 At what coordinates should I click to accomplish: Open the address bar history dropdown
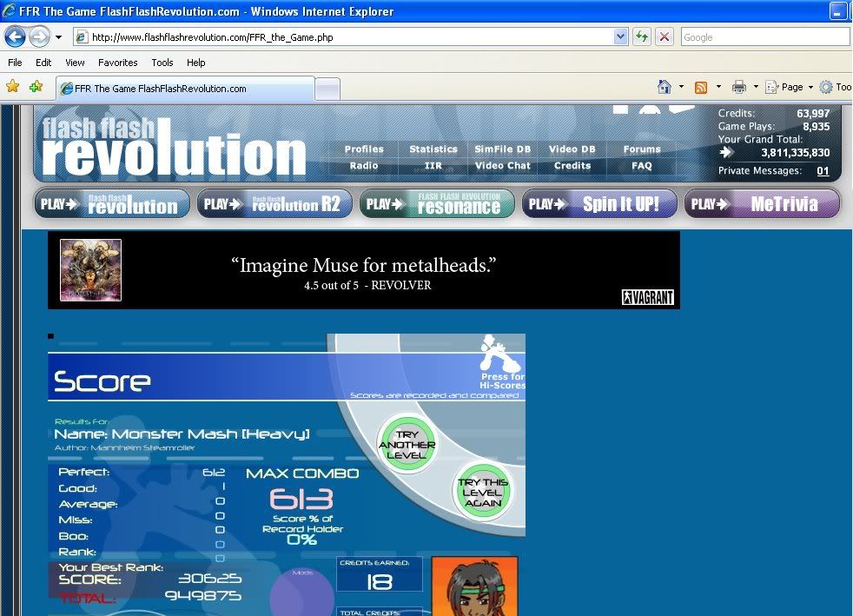(620, 37)
